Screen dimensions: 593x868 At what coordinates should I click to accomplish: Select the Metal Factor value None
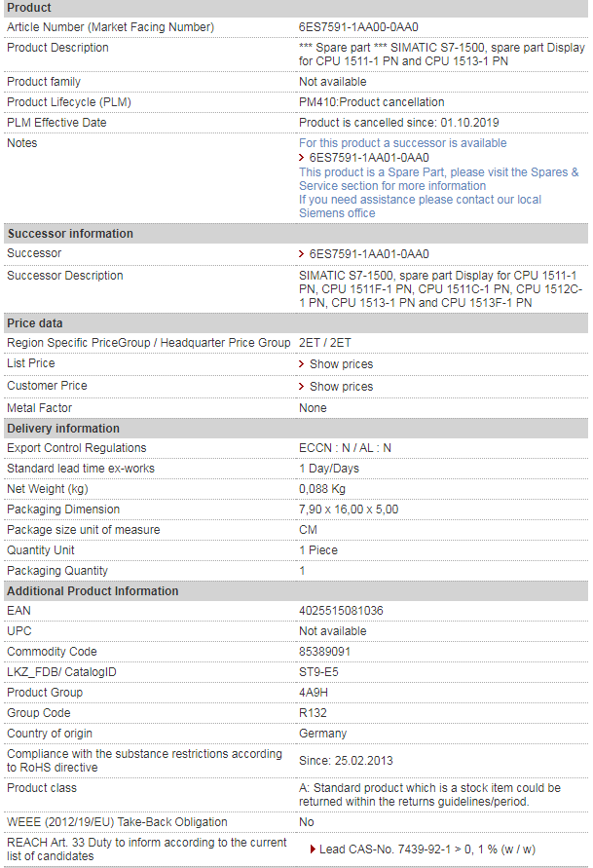tap(313, 408)
